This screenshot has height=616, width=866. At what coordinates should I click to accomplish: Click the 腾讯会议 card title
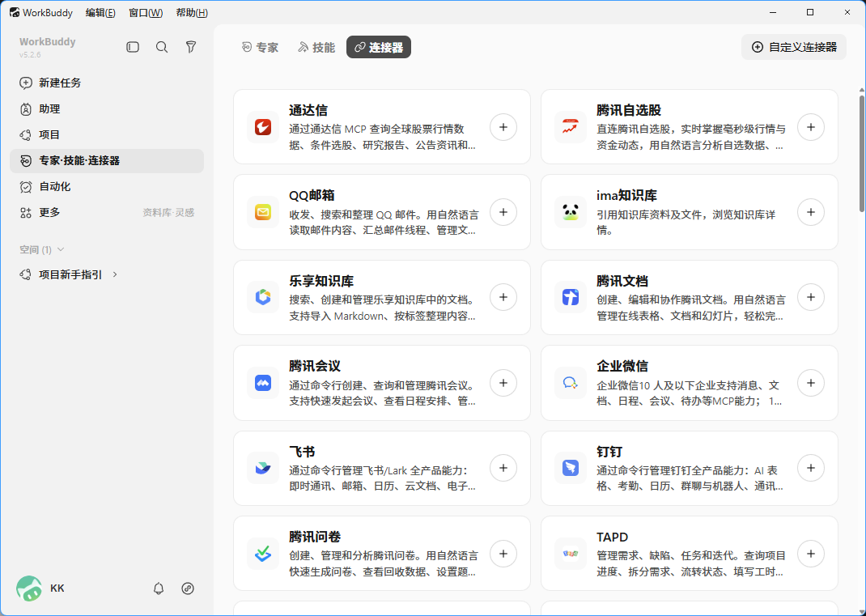pos(315,367)
